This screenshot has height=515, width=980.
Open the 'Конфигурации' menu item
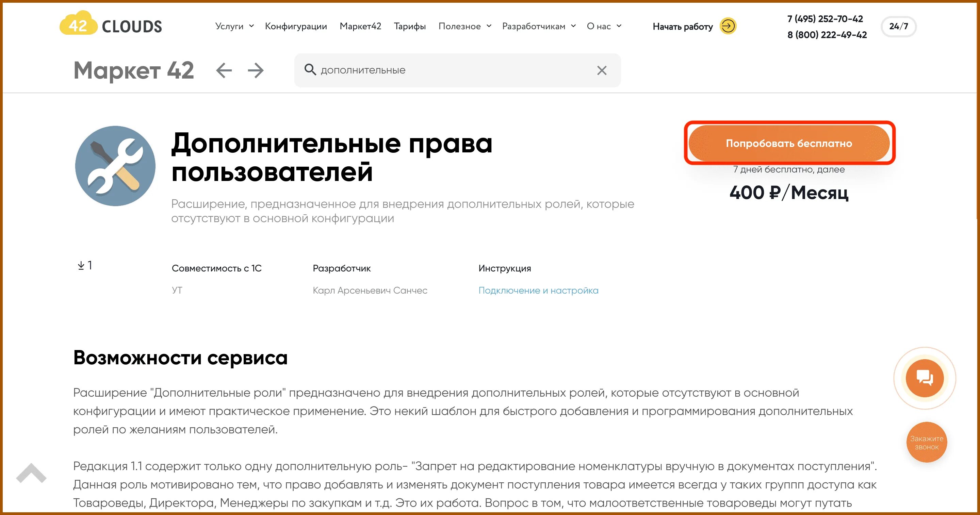point(296,26)
